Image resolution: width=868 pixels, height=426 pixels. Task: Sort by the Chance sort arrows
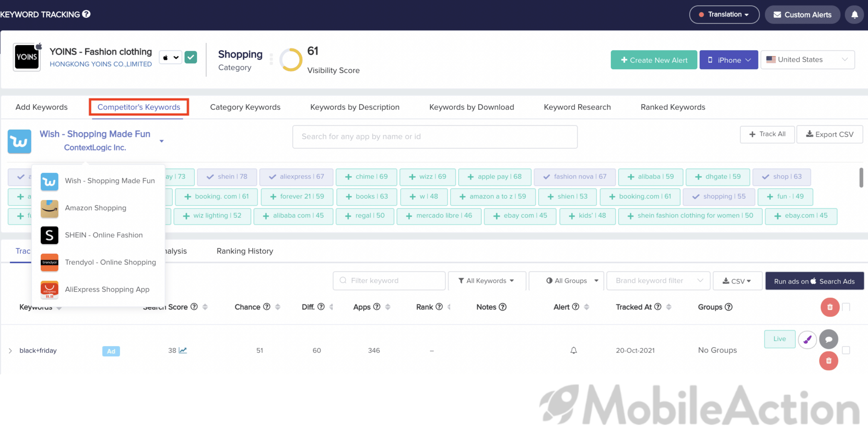click(x=278, y=307)
